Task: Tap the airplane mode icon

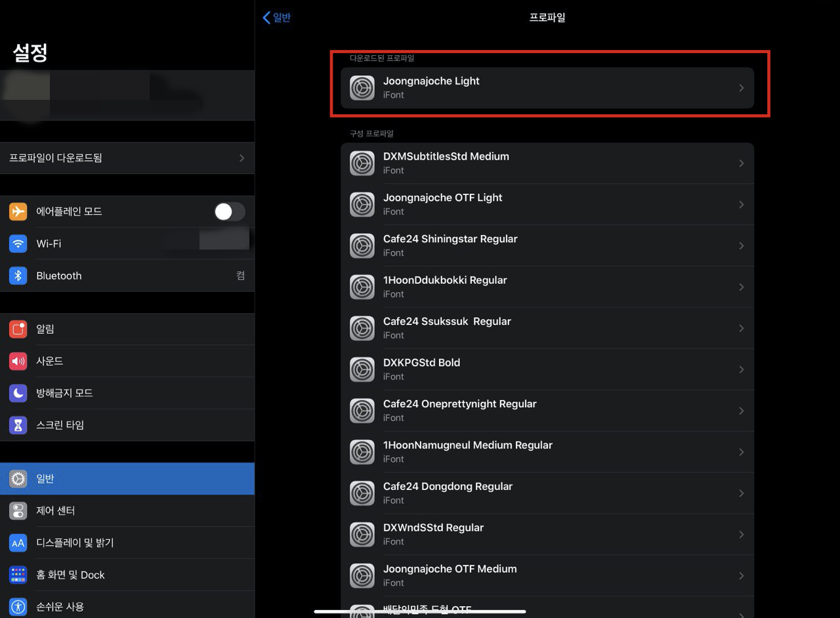Action: [x=18, y=211]
